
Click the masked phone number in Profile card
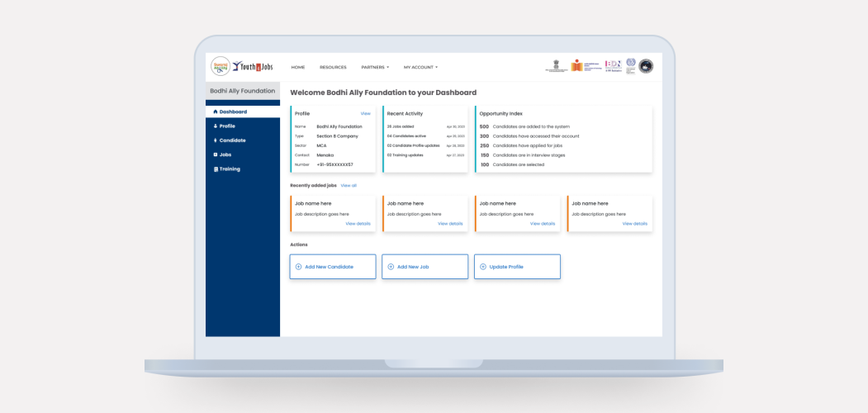tap(335, 164)
